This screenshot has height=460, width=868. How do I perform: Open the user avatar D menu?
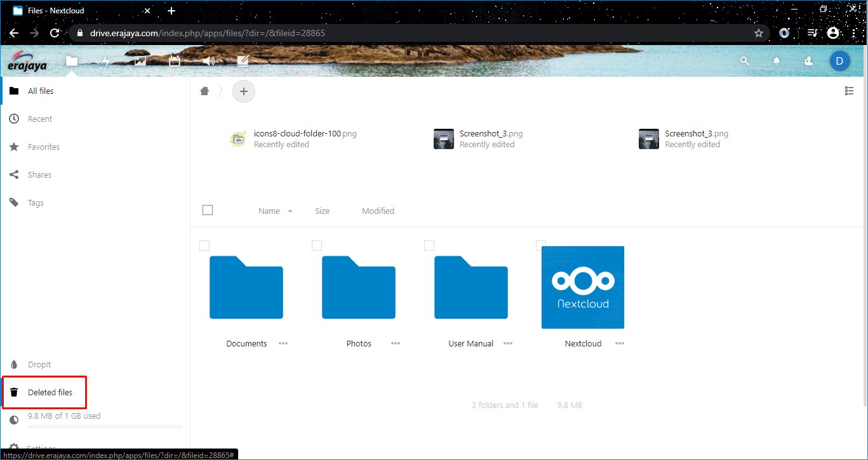coord(839,61)
